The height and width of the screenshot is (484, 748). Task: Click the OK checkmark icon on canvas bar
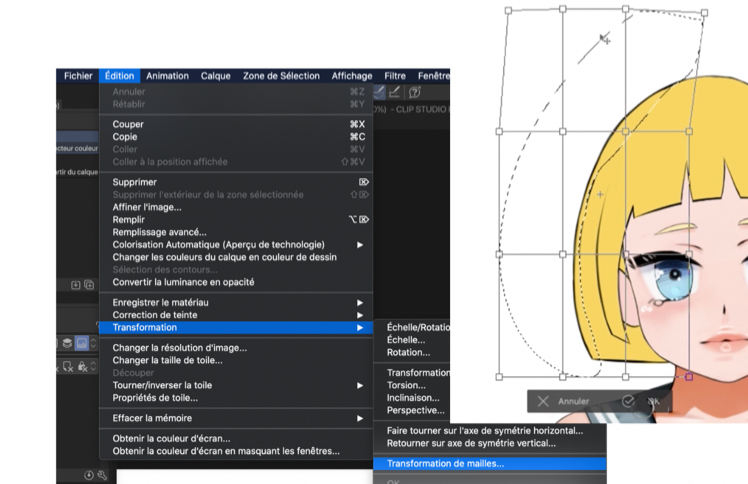[x=628, y=401]
